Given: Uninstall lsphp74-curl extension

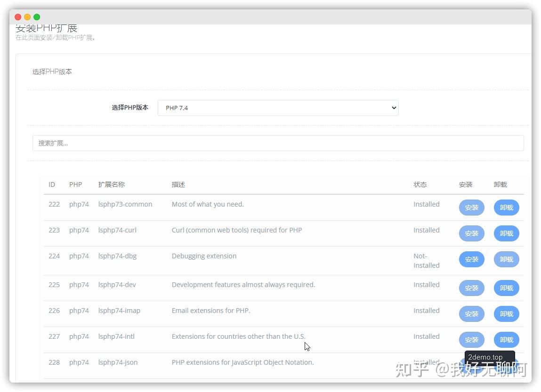Looking at the screenshot, I should click(x=507, y=233).
